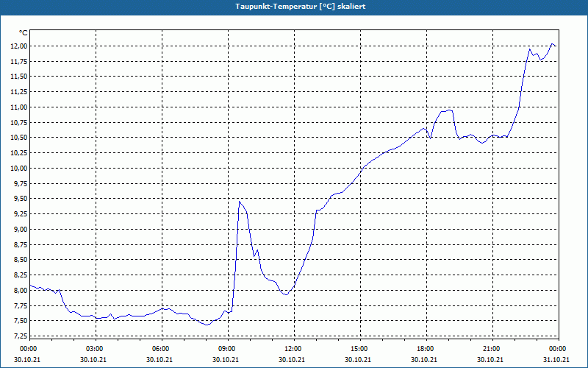
Task: Click the "30.10.21" date under 03:00
Action: (93, 360)
